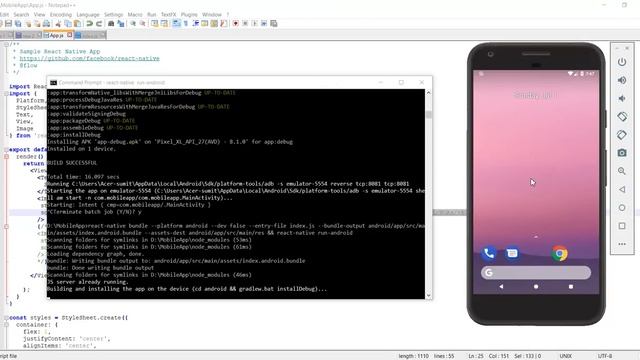Screen dimensions: 640x360
Task: Cut selection with the scissors icon
Action: [x=58, y=24]
